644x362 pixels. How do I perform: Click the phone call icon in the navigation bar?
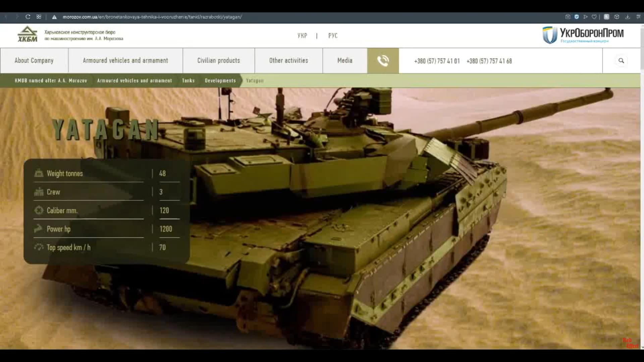[383, 61]
